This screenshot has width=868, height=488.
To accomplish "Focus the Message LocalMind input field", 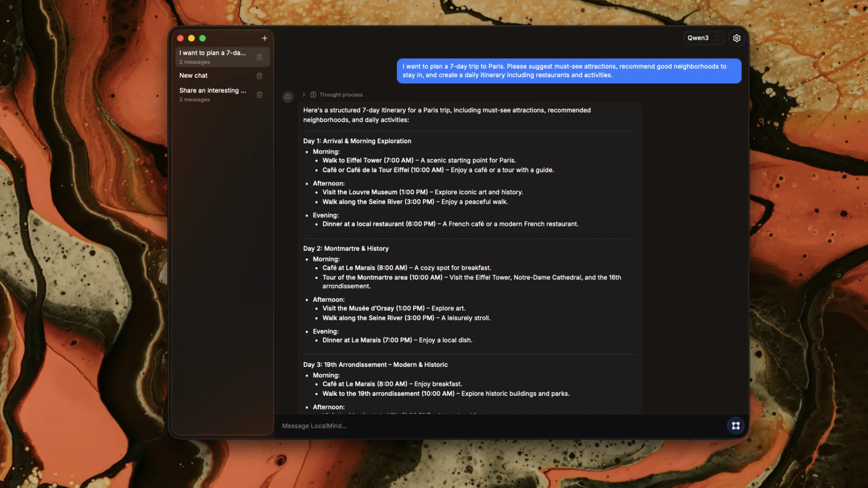I will pyautogui.click(x=502, y=426).
